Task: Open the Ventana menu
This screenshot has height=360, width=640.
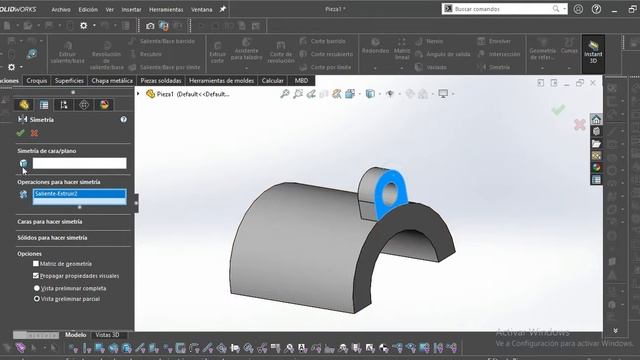Action: (201, 9)
